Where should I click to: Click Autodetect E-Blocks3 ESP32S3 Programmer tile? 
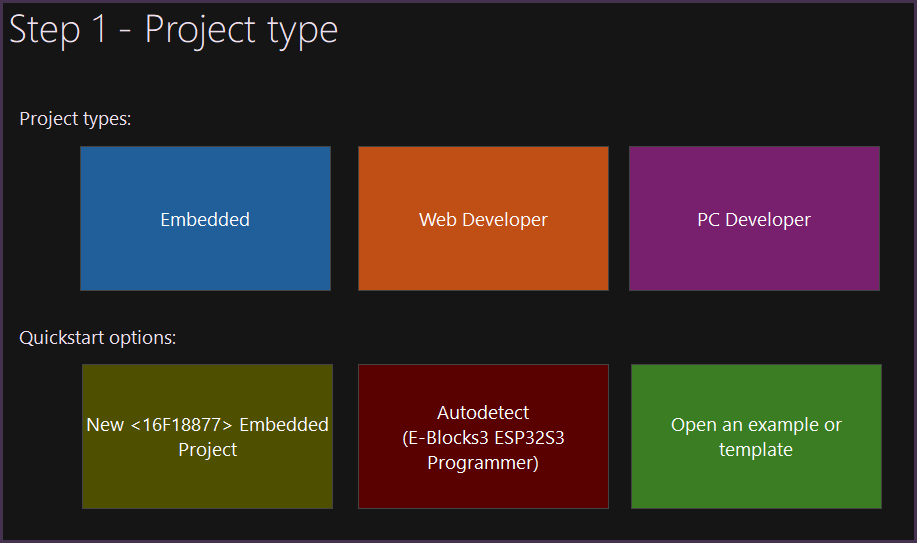click(483, 437)
